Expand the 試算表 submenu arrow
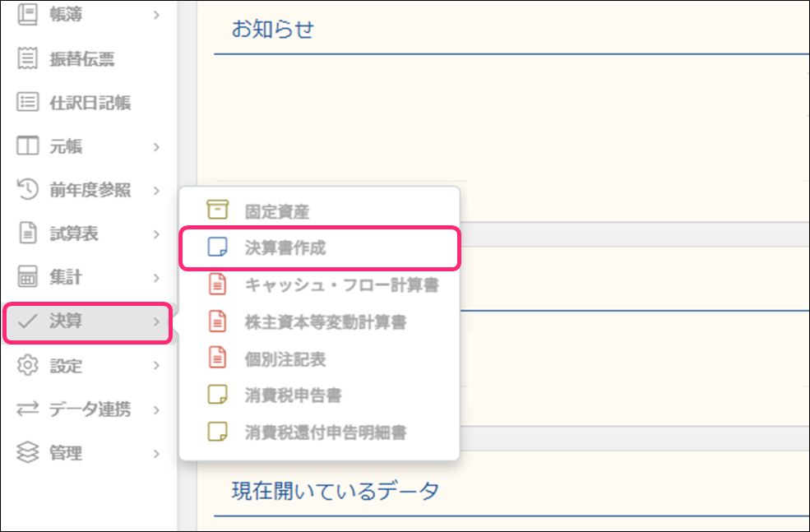 click(156, 234)
